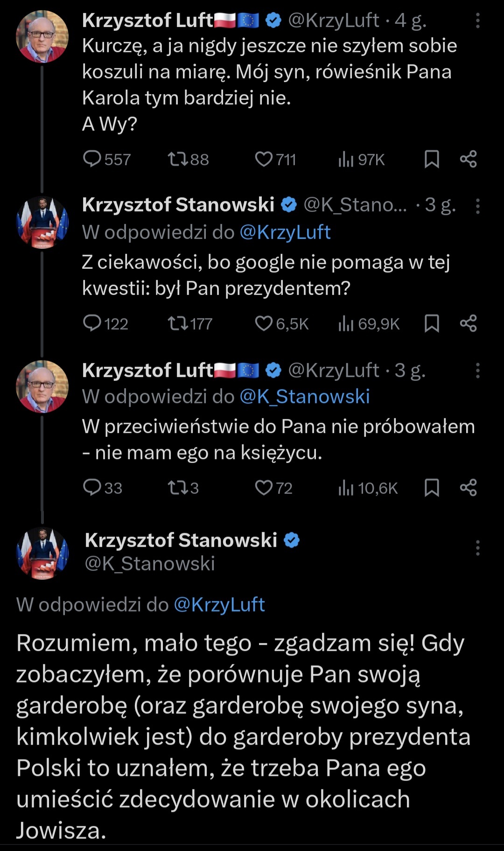Bookmark Luft's first tweet about shirts

[432, 159]
